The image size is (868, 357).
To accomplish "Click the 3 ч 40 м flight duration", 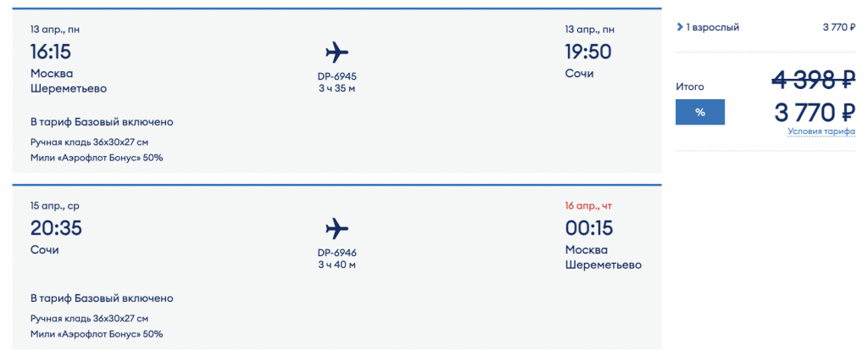I will point(337,265).
